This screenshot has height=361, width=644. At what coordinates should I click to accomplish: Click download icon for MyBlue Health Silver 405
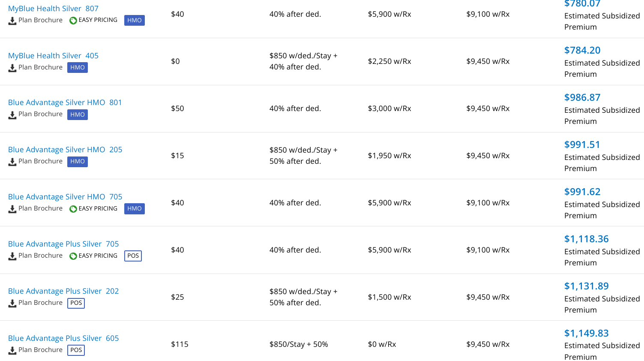(12, 68)
